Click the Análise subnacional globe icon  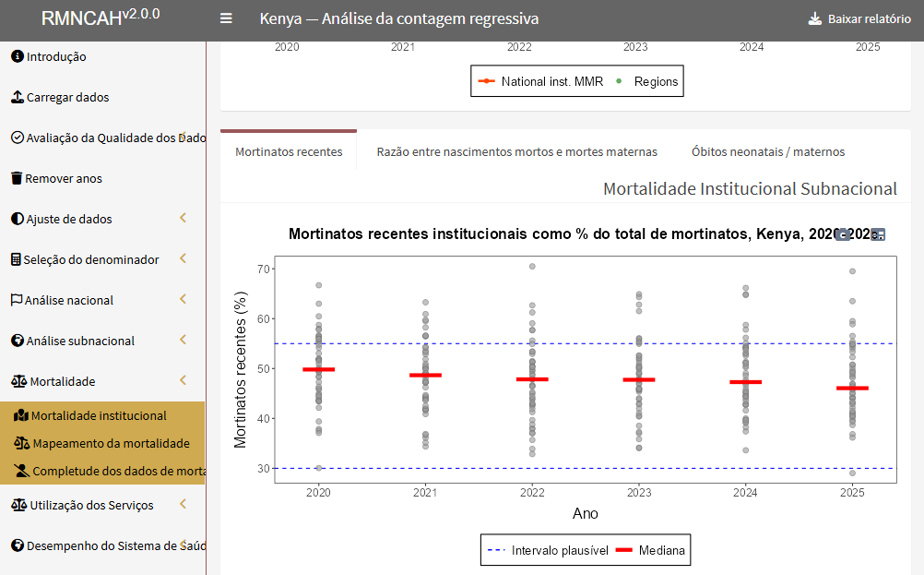[x=18, y=341]
